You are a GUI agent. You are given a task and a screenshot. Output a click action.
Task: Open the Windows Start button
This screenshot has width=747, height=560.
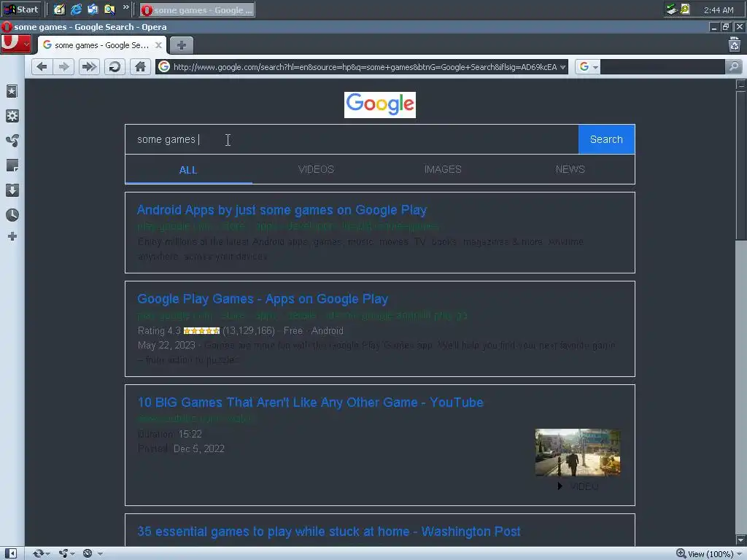(21, 9)
